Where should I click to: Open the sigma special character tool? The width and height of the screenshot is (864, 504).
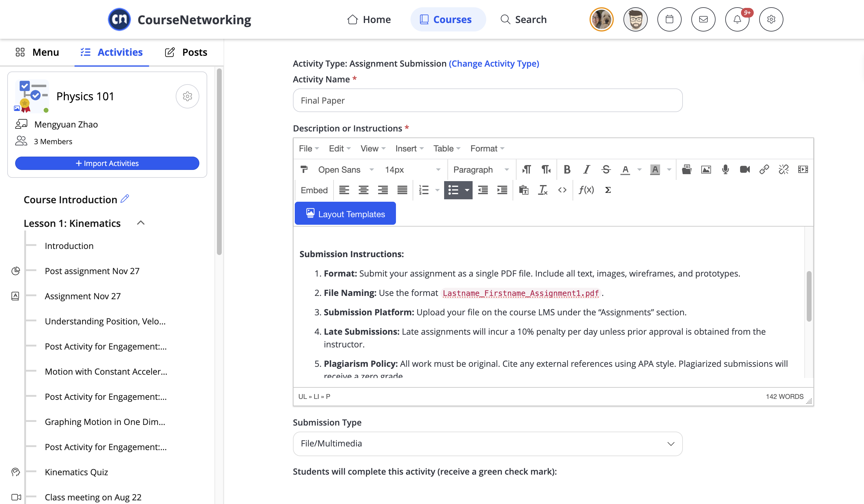click(x=608, y=190)
